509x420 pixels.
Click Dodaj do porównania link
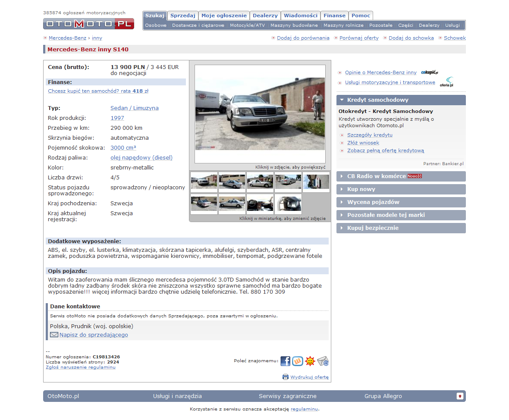(303, 38)
